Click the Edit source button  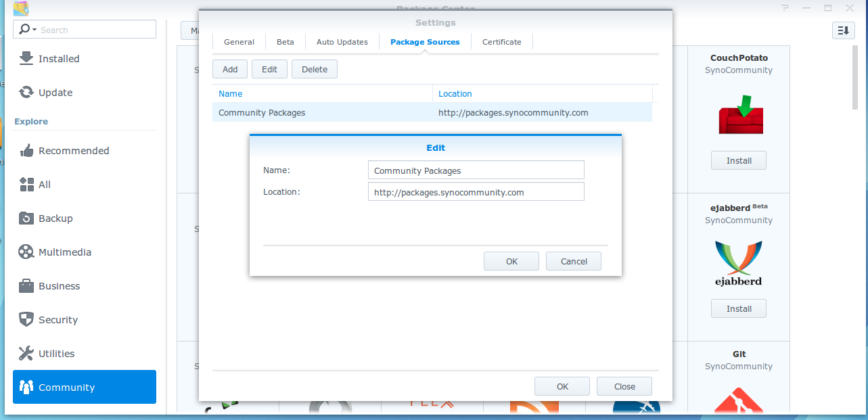pos(269,69)
